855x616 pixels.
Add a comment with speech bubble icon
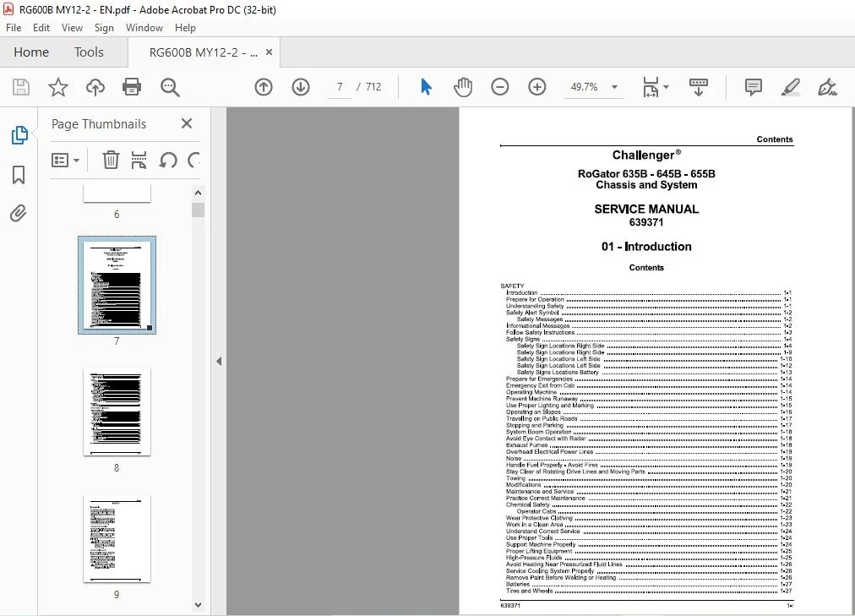pyautogui.click(x=753, y=87)
